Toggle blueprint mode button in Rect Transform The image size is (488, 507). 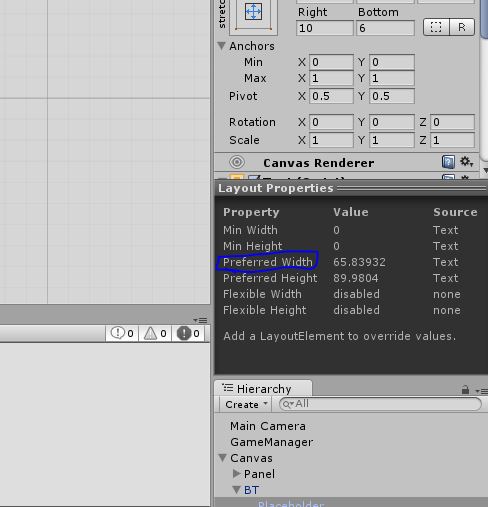tap(436, 27)
